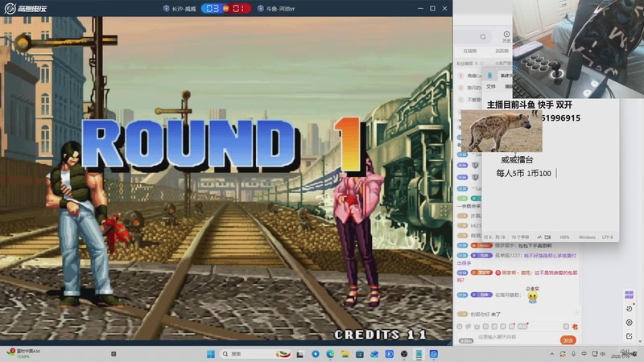Place cursor on 每人5币 1币100 line
This screenshot has width=644, height=362.
point(523,173)
